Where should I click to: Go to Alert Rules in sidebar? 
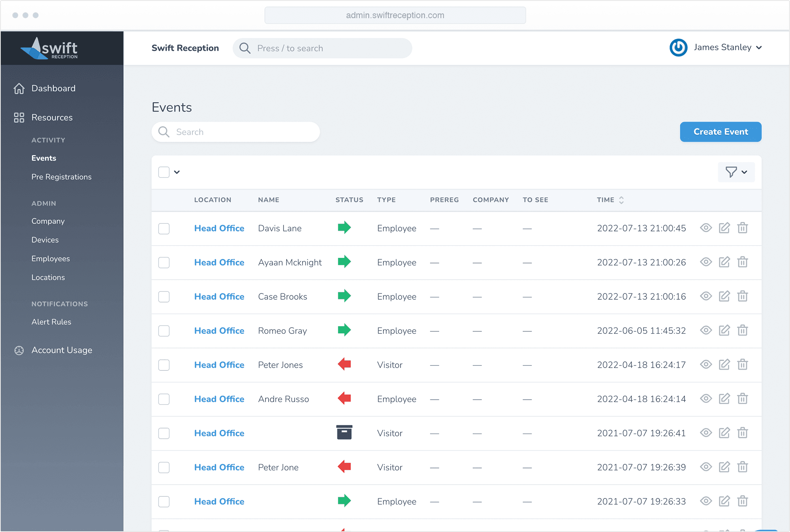tap(51, 322)
